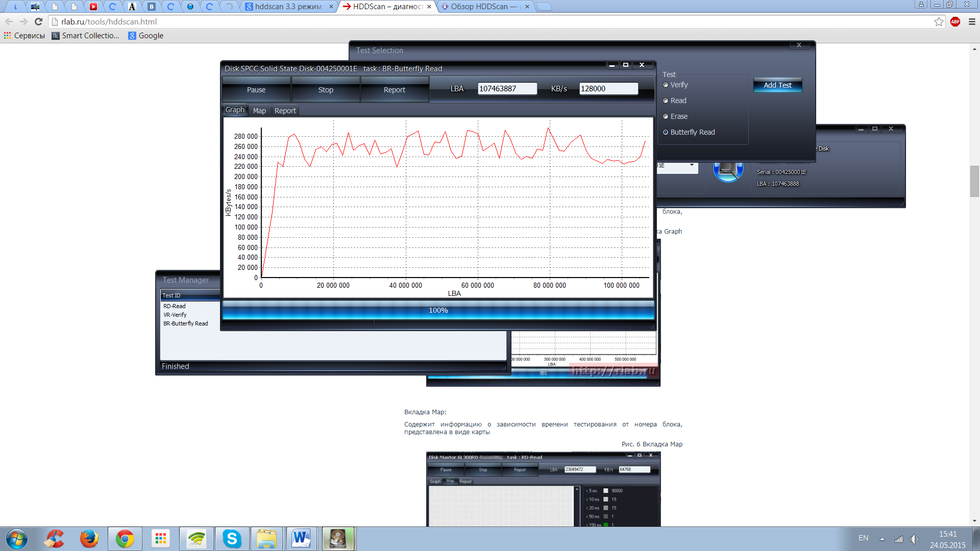Select the Read test radio button
980x551 pixels.
(x=666, y=101)
